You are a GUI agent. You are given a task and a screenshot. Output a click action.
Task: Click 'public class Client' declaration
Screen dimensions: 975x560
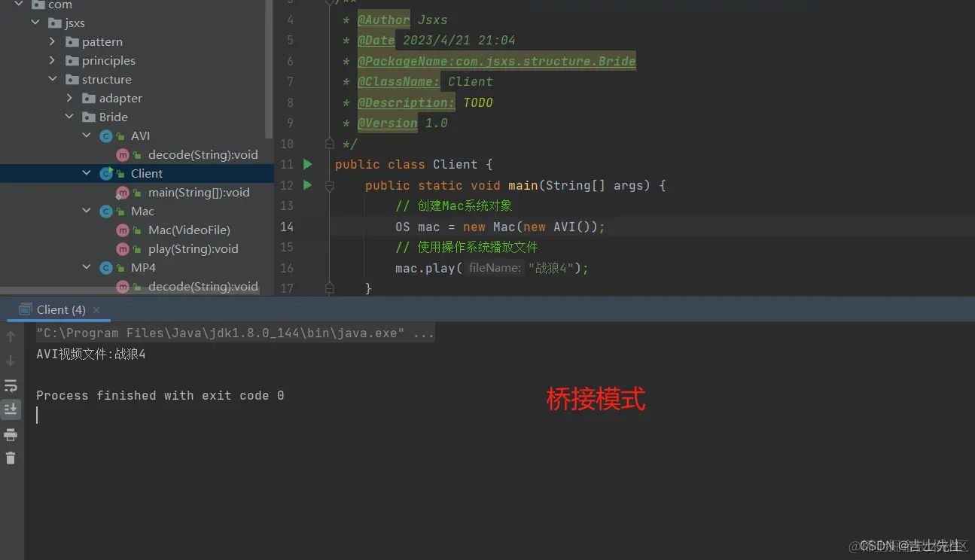coord(407,164)
